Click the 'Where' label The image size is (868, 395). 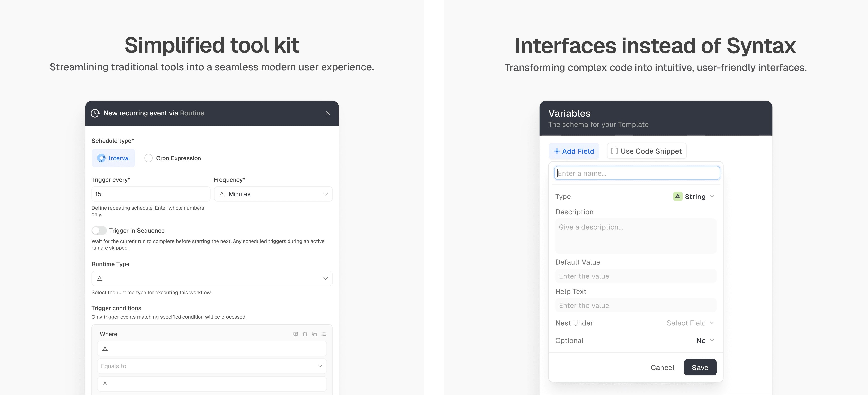(x=108, y=334)
